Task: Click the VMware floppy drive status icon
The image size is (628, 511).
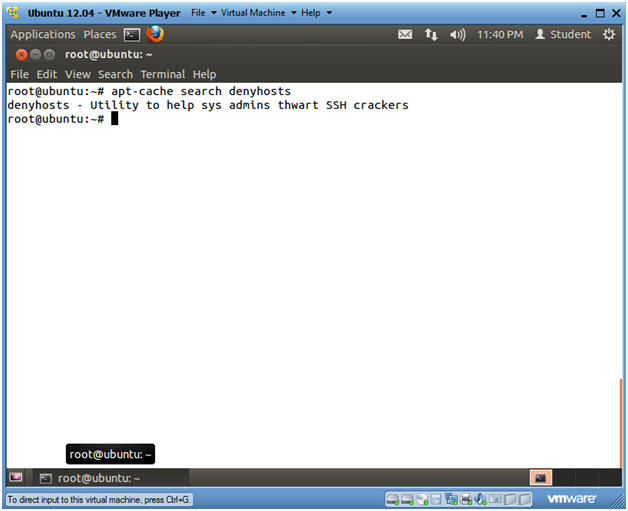Action: click(x=436, y=499)
